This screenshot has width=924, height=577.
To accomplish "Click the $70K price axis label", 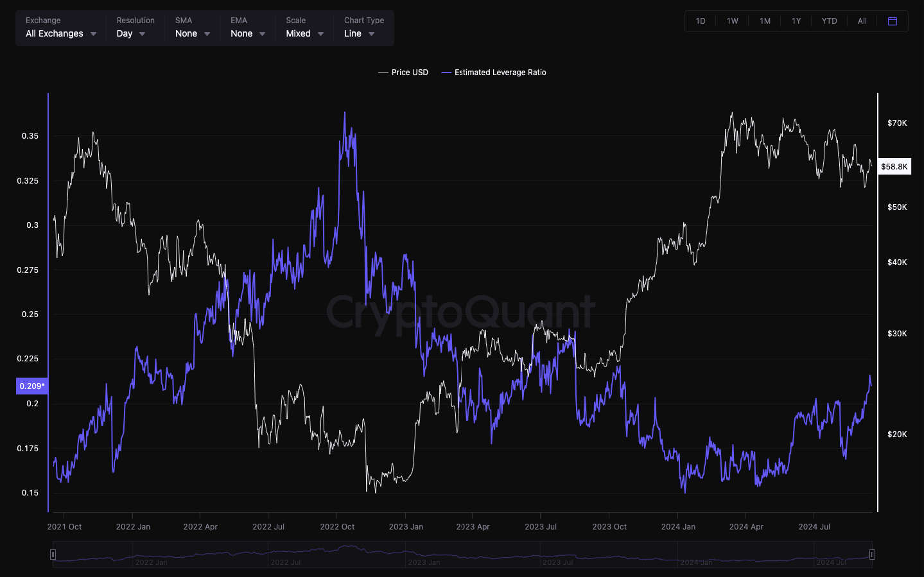I will click(x=897, y=123).
